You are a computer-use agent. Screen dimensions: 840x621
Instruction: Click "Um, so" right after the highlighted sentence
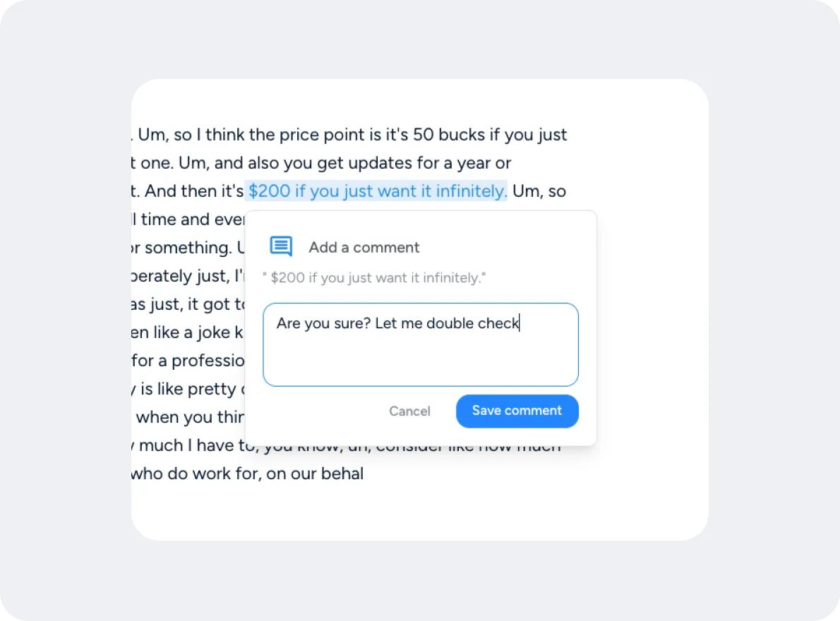[x=539, y=191]
